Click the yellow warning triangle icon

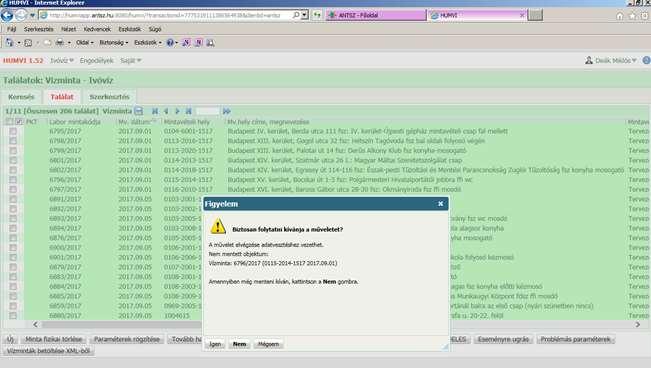pyautogui.click(x=218, y=227)
